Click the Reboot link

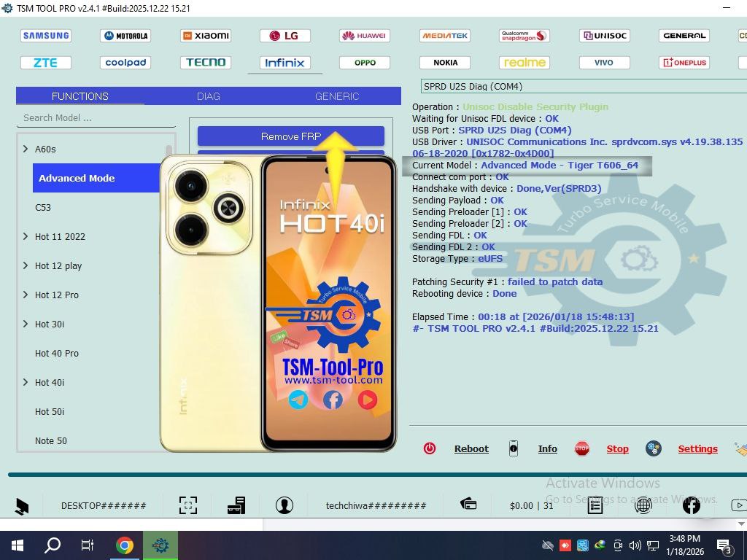tap(472, 448)
